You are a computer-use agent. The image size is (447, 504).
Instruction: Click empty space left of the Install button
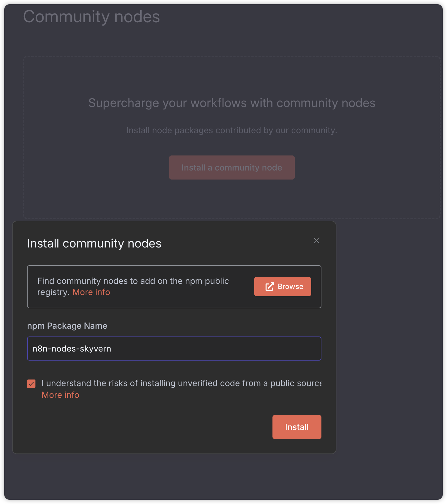coord(150,427)
